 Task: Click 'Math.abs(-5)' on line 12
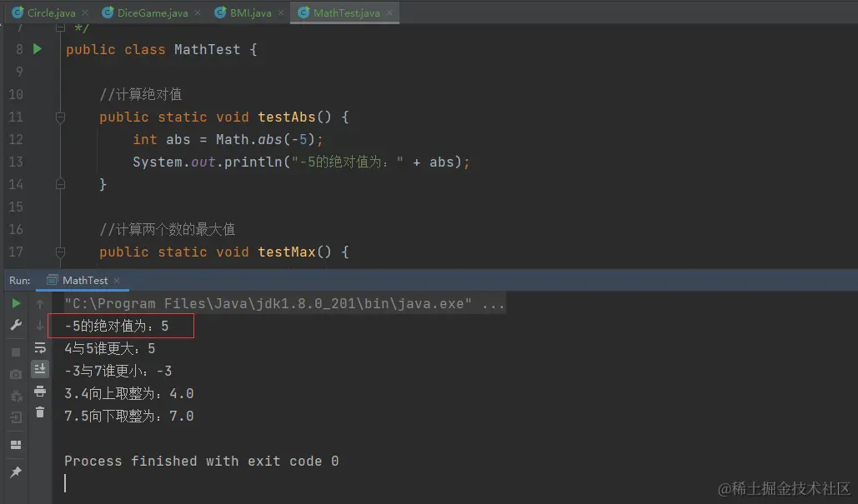click(265, 139)
